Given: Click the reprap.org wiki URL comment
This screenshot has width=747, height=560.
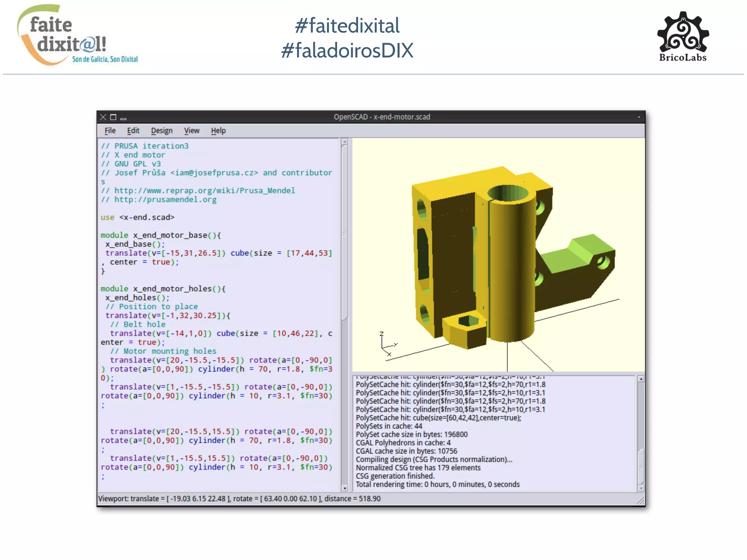Looking at the screenshot, I should pos(204,190).
